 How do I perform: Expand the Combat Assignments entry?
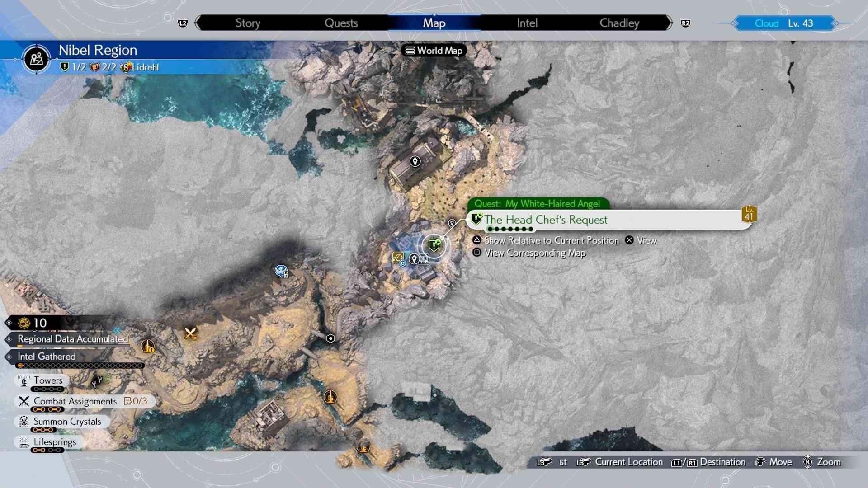click(75, 401)
